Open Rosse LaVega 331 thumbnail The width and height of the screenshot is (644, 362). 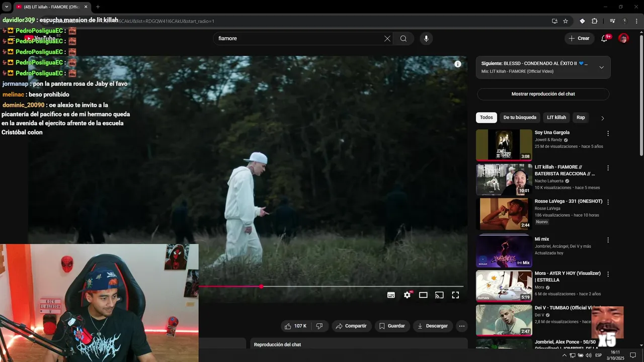504,214
